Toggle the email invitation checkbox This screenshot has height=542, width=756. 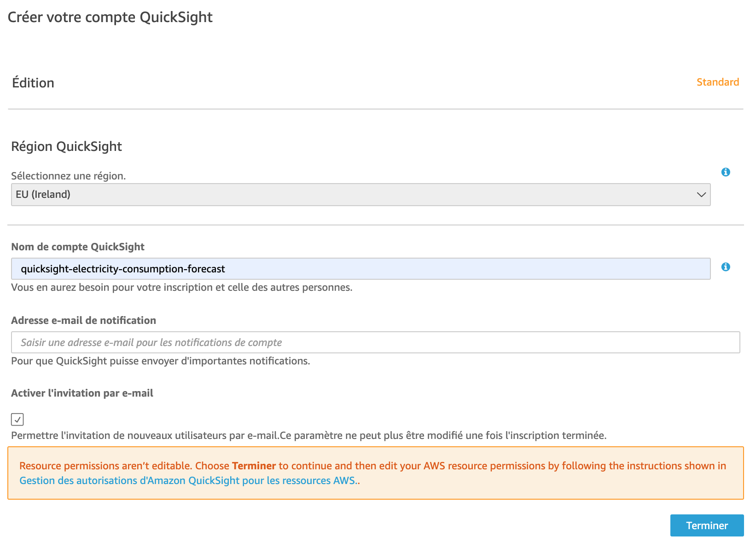click(x=17, y=419)
